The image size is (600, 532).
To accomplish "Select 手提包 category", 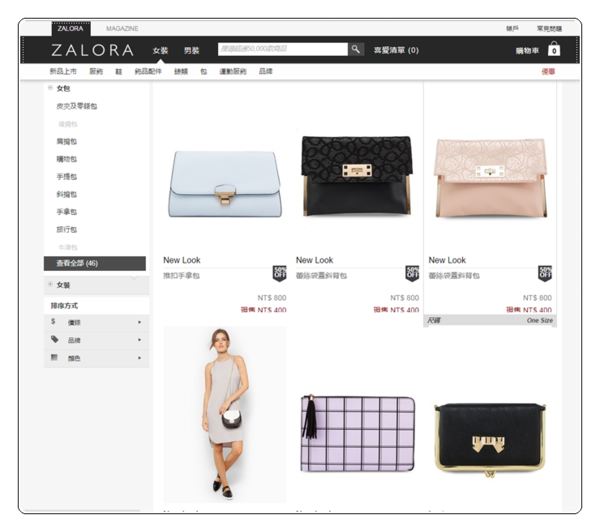I will 67,176.
